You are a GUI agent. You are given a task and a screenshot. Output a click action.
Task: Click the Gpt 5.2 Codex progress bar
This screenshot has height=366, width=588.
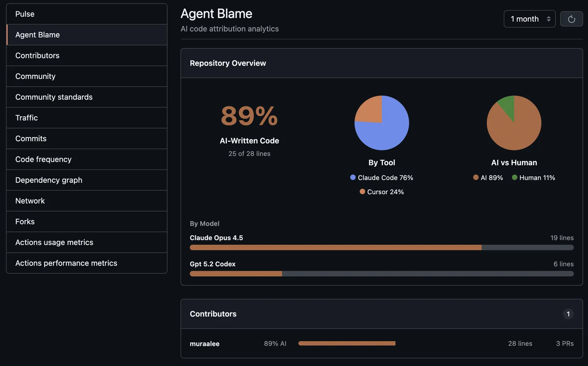coord(381,274)
